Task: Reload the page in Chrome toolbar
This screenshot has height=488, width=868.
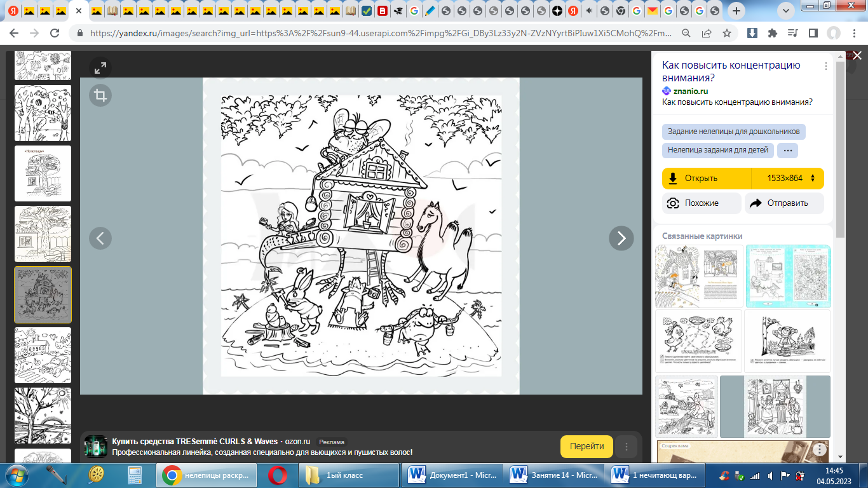Action: tap(55, 33)
